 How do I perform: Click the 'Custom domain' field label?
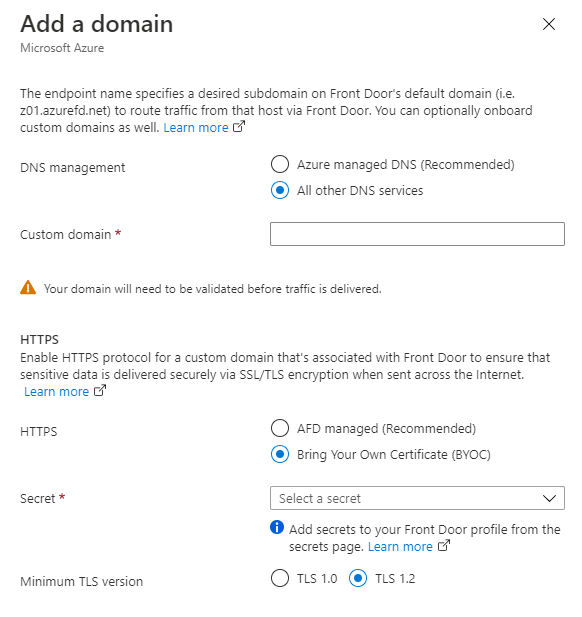point(65,235)
